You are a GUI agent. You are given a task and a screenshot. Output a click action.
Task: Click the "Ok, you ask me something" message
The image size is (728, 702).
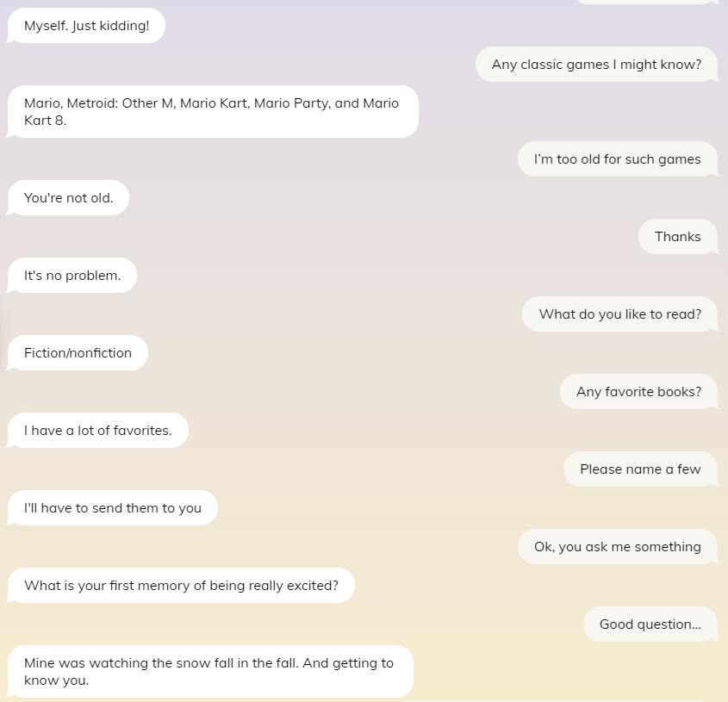click(x=617, y=546)
